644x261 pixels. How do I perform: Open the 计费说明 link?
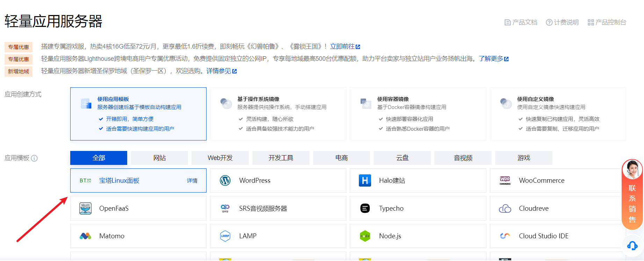coord(562,22)
